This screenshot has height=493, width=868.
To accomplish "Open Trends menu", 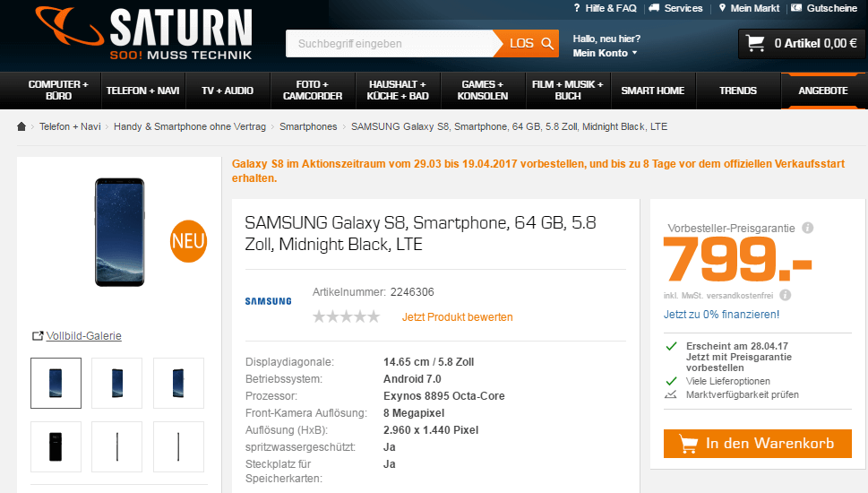I will (x=738, y=91).
